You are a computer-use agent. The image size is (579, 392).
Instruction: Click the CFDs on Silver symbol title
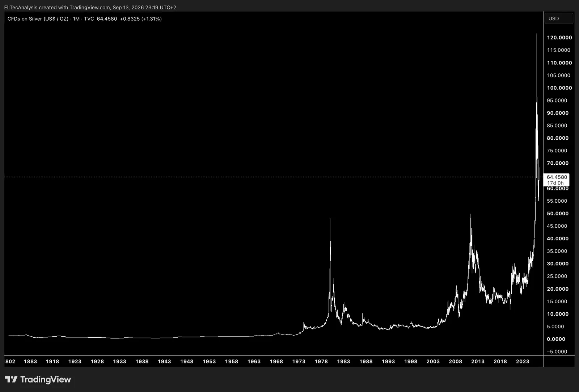point(38,19)
